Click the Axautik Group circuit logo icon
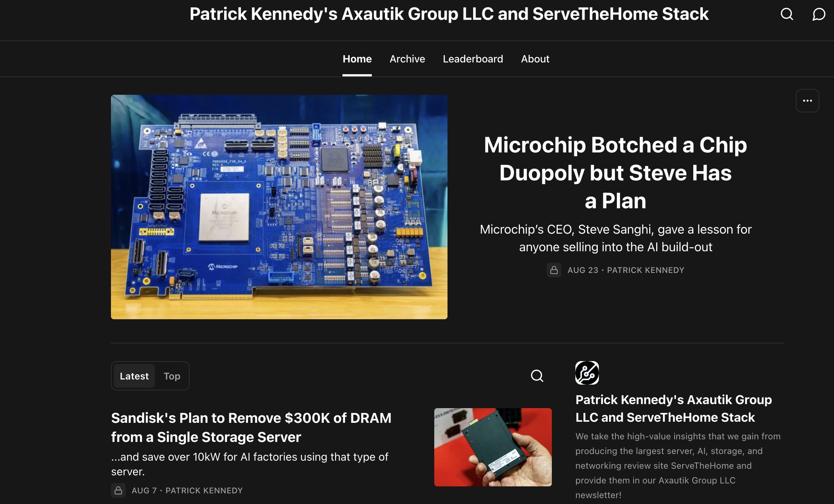 tap(587, 373)
